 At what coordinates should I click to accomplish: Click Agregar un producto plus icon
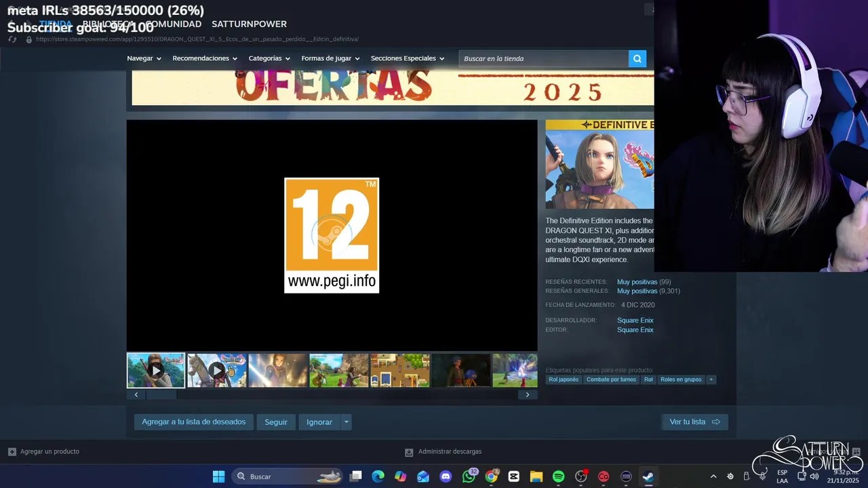12,451
